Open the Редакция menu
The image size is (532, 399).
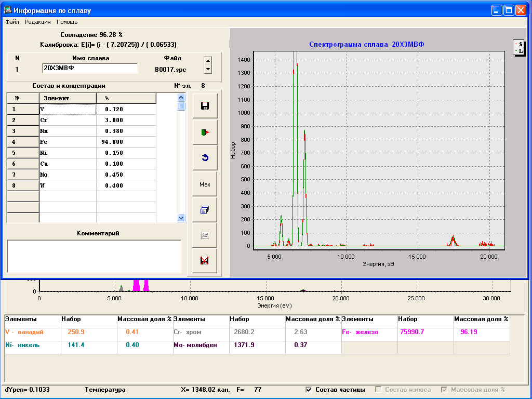pyautogui.click(x=38, y=22)
